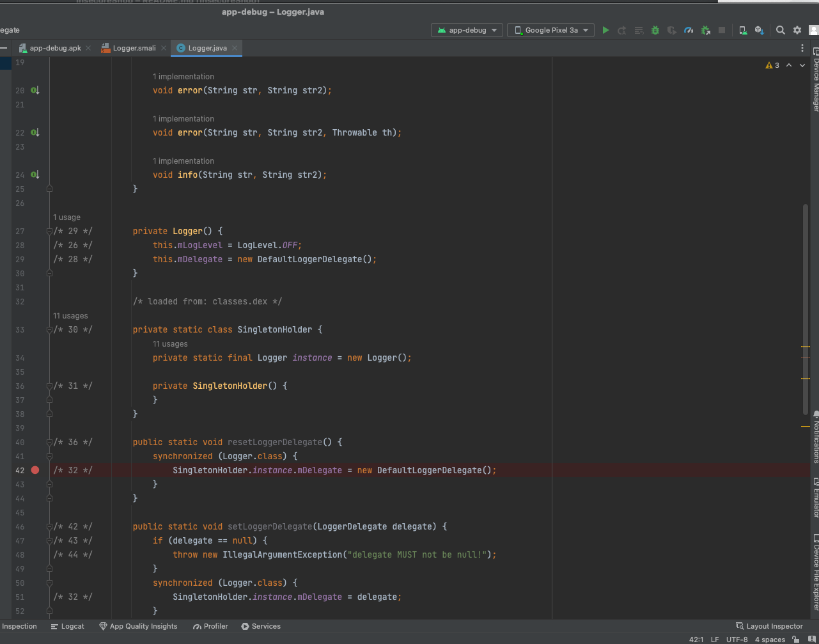Go to next highlighted error arrow

(x=802, y=65)
